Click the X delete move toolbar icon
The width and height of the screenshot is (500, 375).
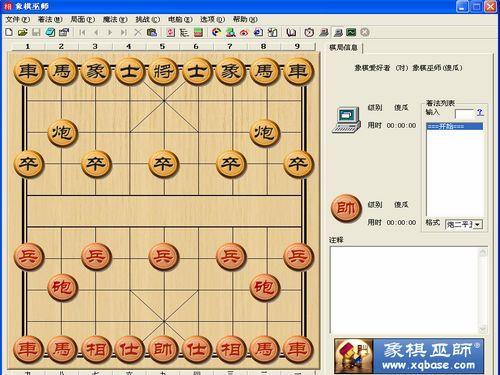click(x=137, y=32)
